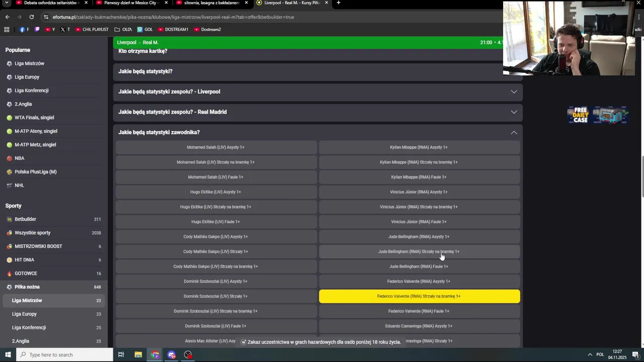Select Dominik Szoboszlai (LIV) Asysty 1+

point(216,282)
